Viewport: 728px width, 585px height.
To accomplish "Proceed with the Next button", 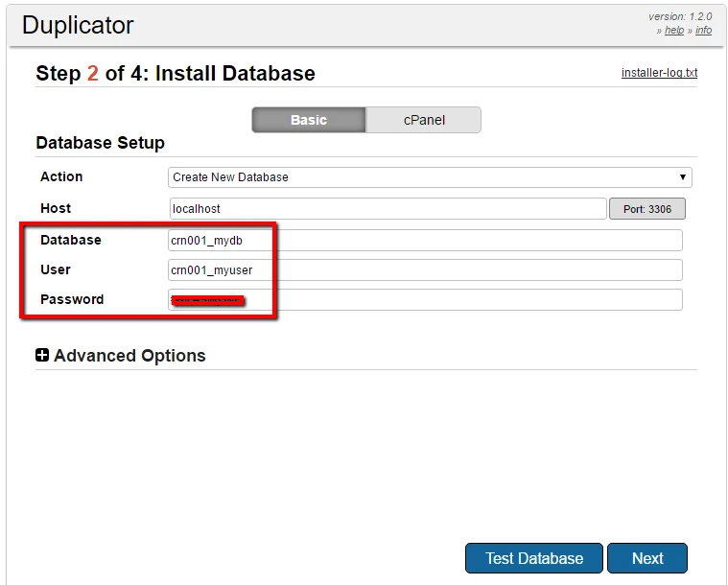I will [x=647, y=558].
